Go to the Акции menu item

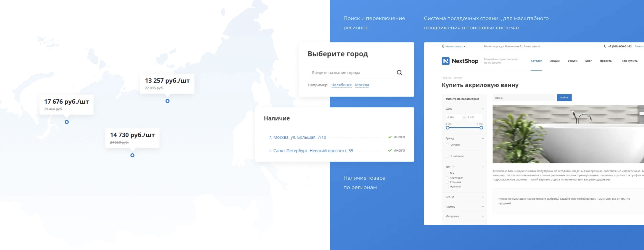(x=554, y=61)
